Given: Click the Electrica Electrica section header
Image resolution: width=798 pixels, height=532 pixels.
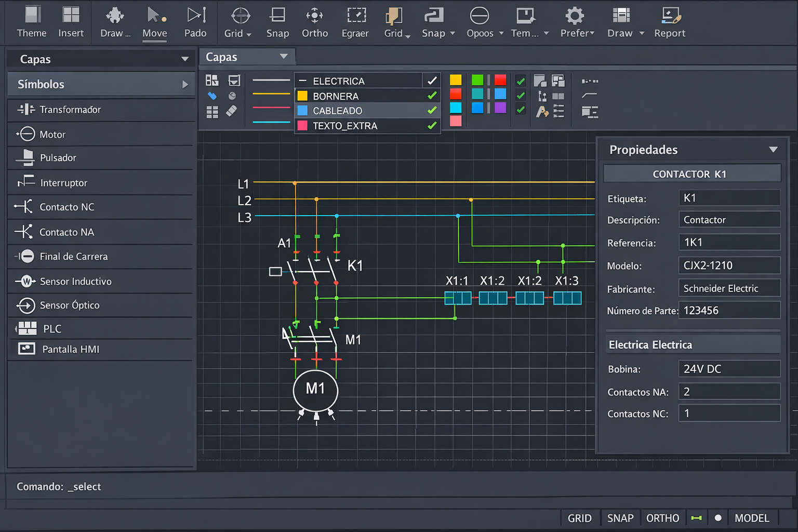Looking at the screenshot, I should coord(693,345).
